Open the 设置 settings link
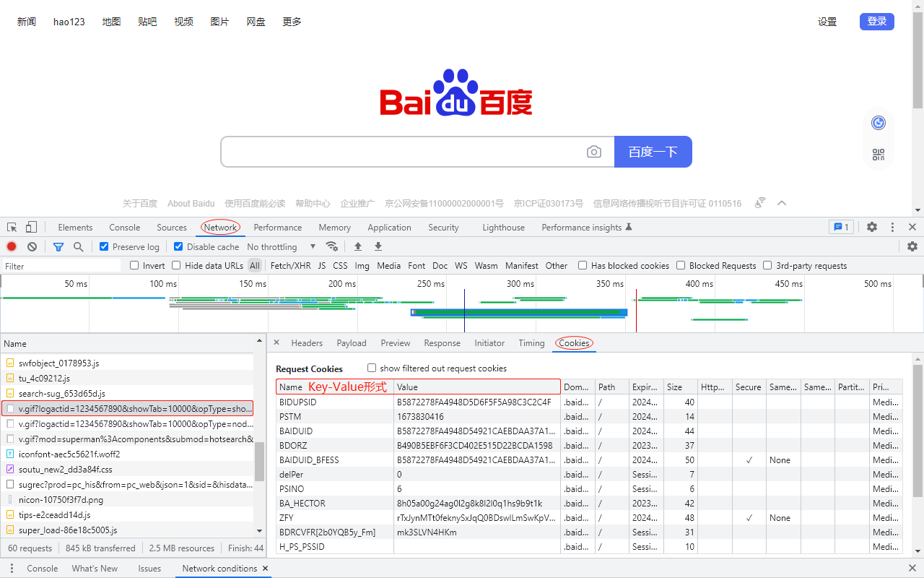This screenshot has height=578, width=924. click(x=827, y=22)
